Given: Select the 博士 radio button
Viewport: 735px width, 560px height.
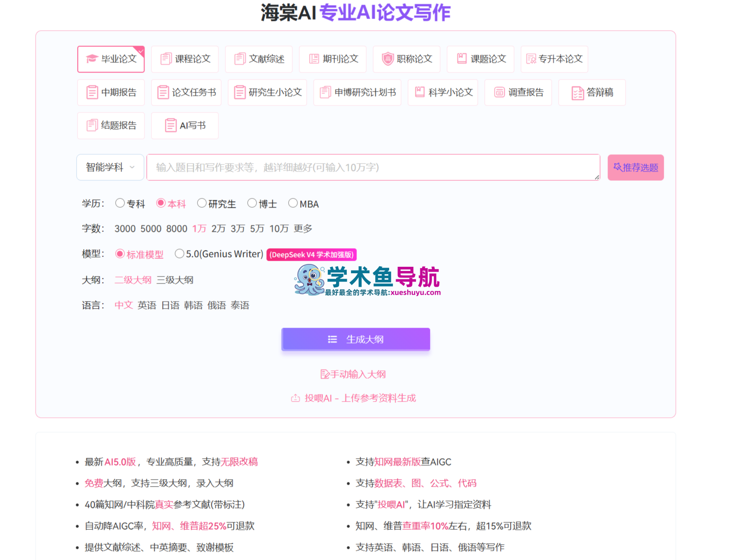Looking at the screenshot, I should (x=252, y=203).
